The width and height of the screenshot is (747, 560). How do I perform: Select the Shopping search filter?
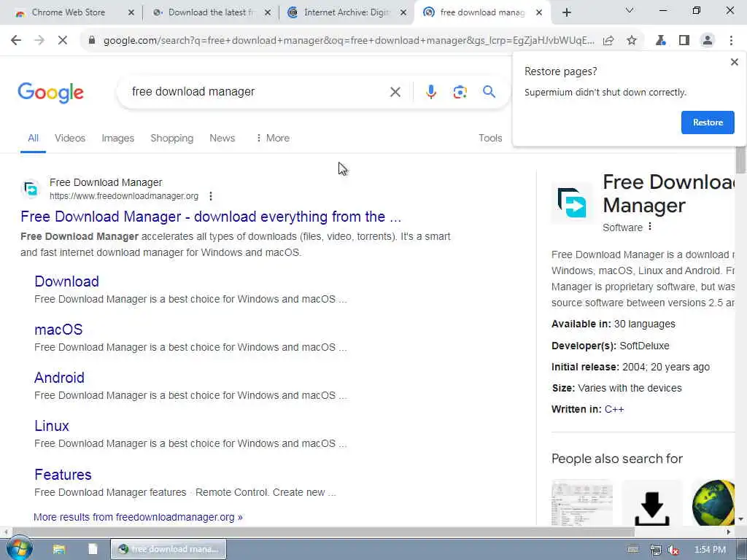(x=172, y=138)
